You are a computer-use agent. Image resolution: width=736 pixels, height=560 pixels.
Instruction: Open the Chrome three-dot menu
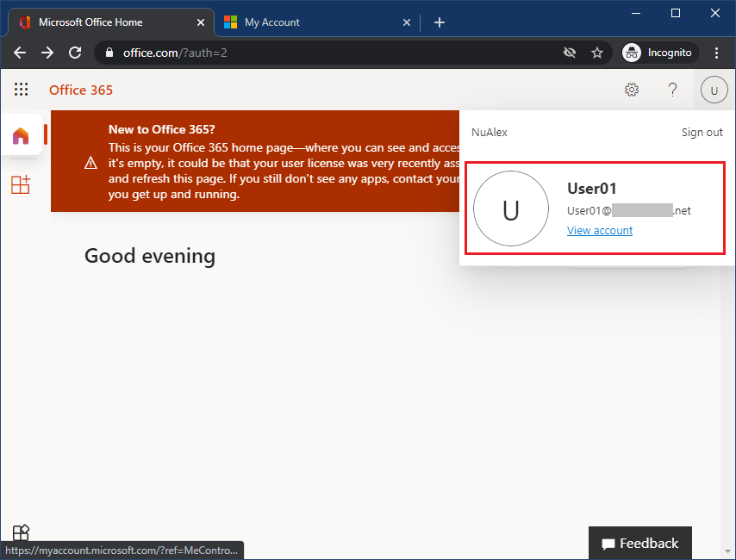(x=716, y=53)
